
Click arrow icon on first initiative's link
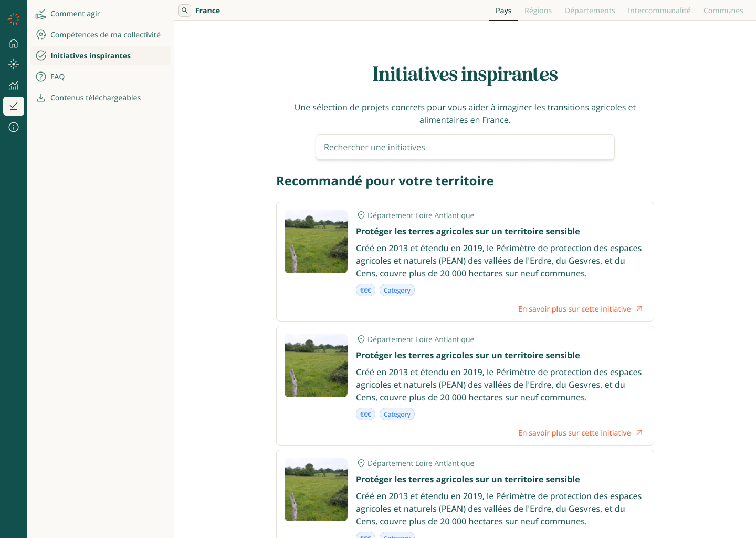tap(639, 309)
